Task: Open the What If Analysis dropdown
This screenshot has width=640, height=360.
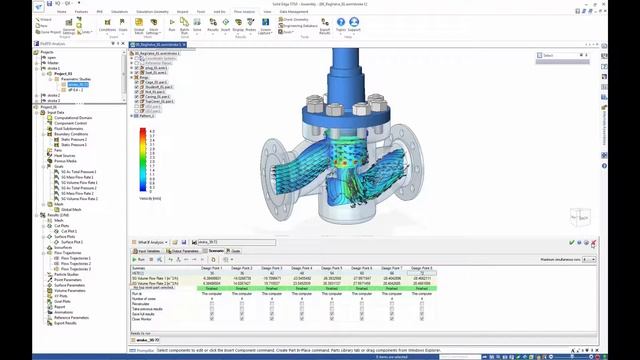Action: click(x=166, y=242)
